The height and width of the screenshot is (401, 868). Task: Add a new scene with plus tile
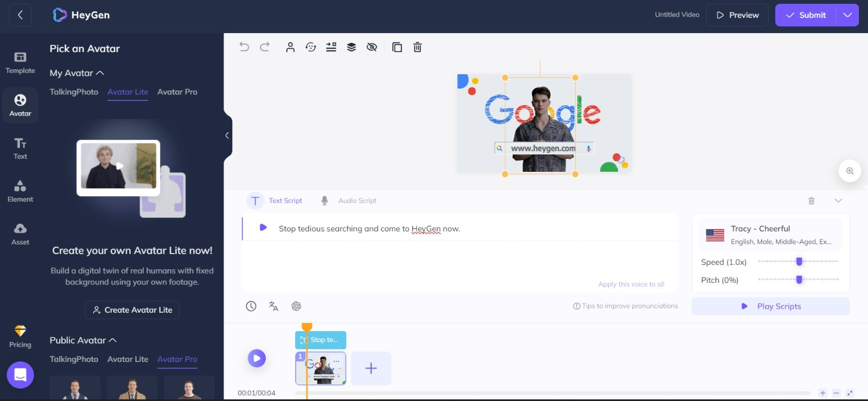pos(371,368)
